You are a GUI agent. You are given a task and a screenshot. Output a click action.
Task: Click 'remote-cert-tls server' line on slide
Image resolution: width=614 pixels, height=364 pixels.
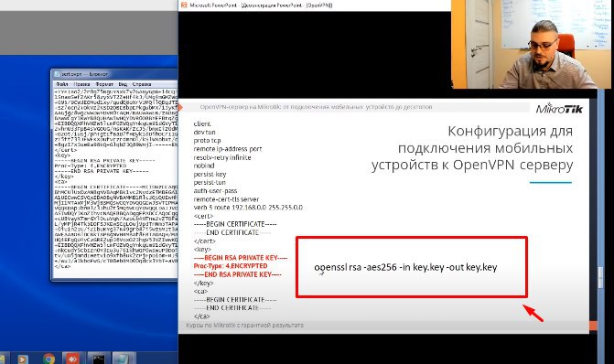pyautogui.click(x=226, y=199)
